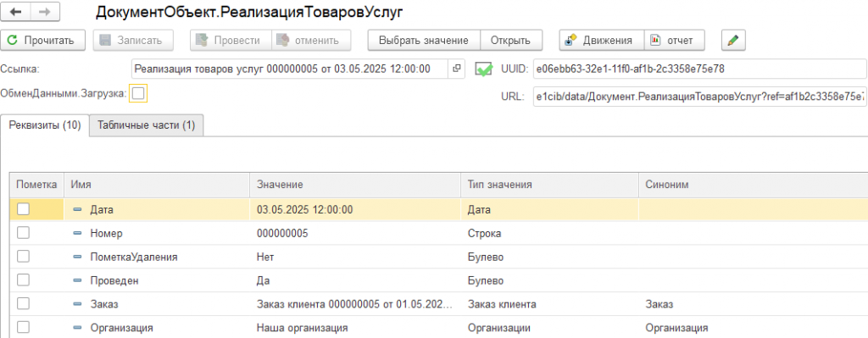Select the Нет value of ПометкаУдаления
Viewport: 868px width, 338px height.
click(355, 258)
